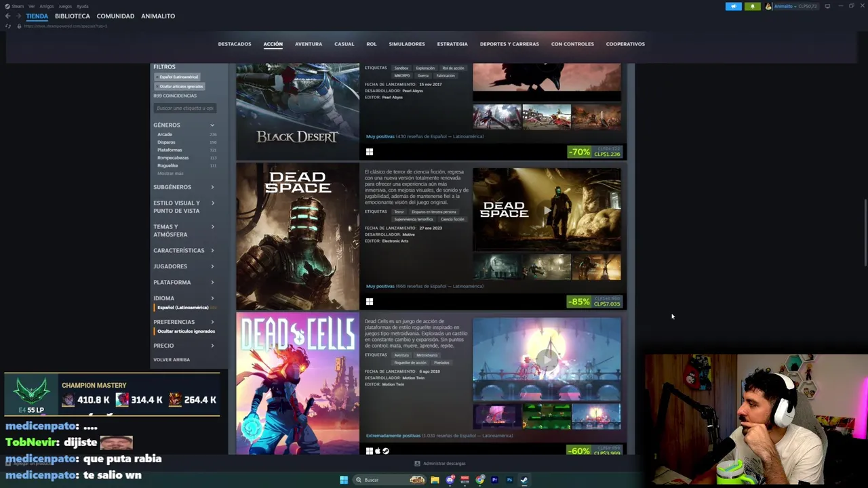Reload the store page with refresh icon

(x=8, y=26)
